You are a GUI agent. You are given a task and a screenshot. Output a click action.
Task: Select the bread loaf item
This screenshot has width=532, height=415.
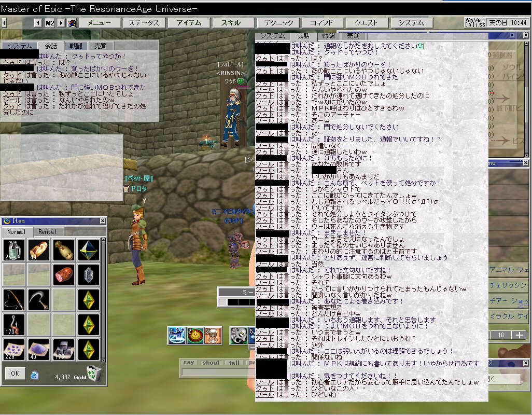[39, 250]
